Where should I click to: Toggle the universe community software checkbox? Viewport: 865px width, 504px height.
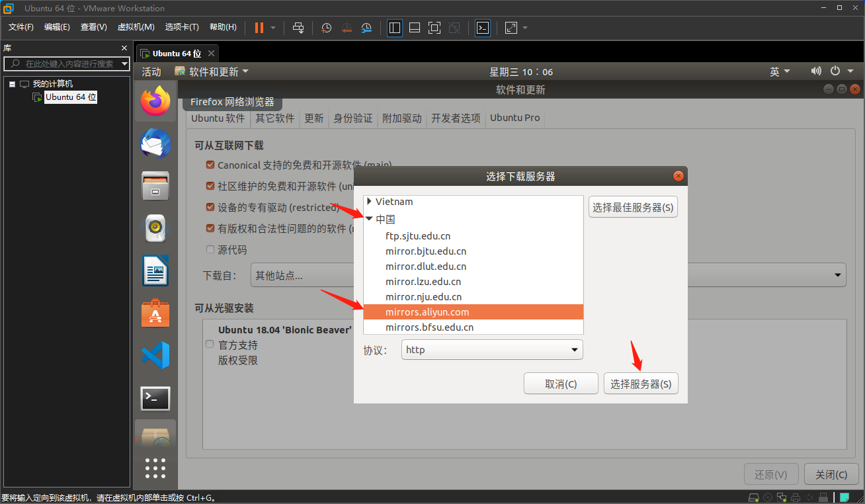210,186
